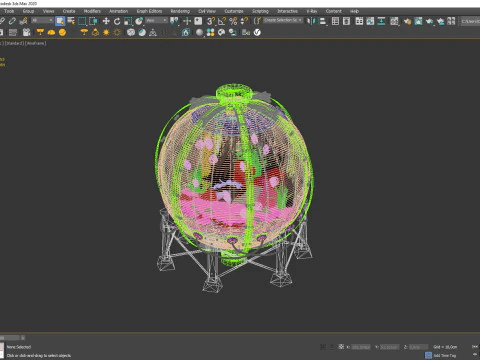Image resolution: width=480 pixels, height=360 pixels.
Task: Toggle Keyboard Shortcut Override
Action: [x=198, y=21]
